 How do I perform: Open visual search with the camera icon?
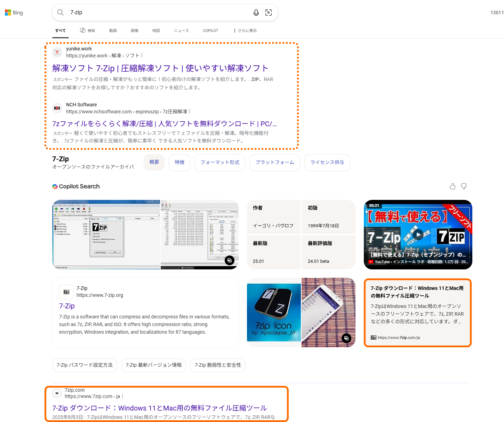click(x=269, y=13)
